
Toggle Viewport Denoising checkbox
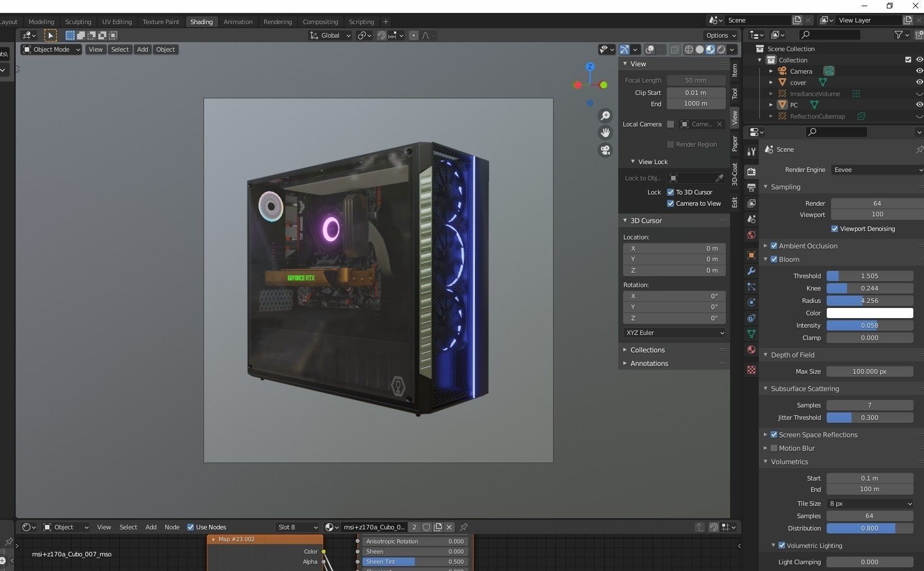[x=835, y=229]
